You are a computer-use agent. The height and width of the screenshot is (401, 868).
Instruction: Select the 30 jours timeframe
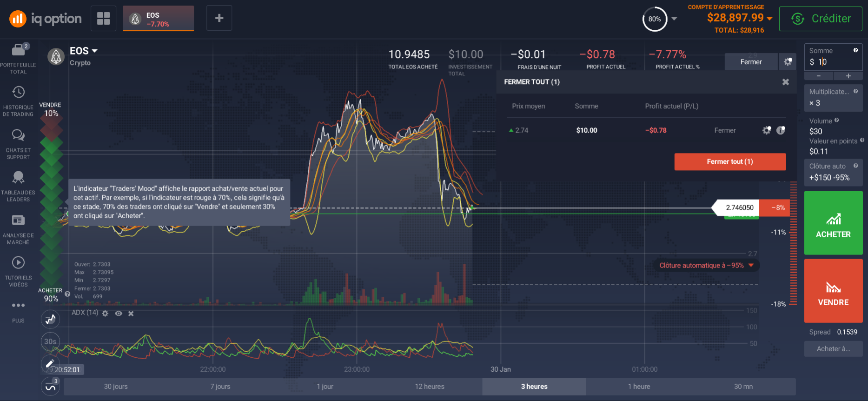pos(116,387)
